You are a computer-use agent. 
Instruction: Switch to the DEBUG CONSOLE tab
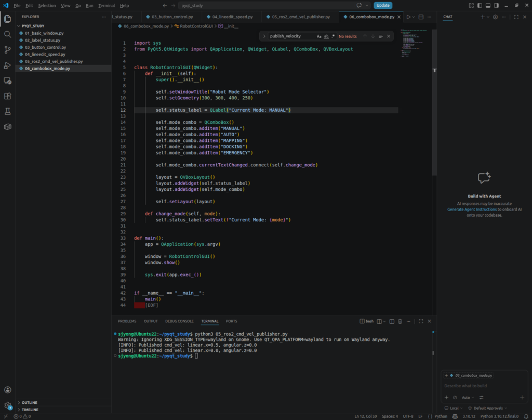tap(179, 321)
